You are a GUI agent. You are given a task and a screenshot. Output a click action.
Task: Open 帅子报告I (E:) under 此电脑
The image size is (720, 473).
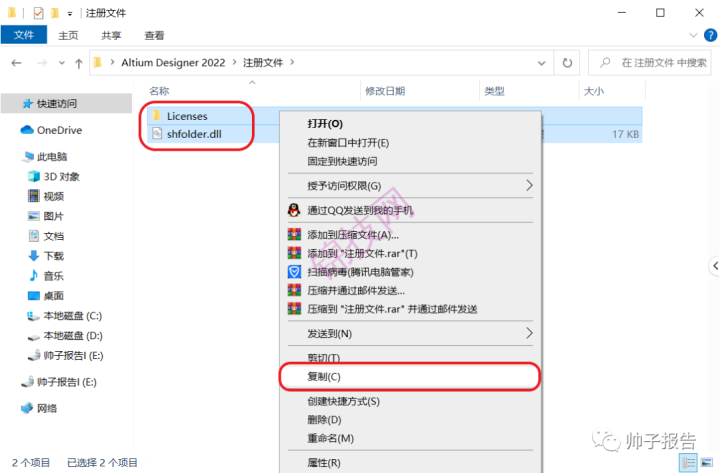coord(65,355)
